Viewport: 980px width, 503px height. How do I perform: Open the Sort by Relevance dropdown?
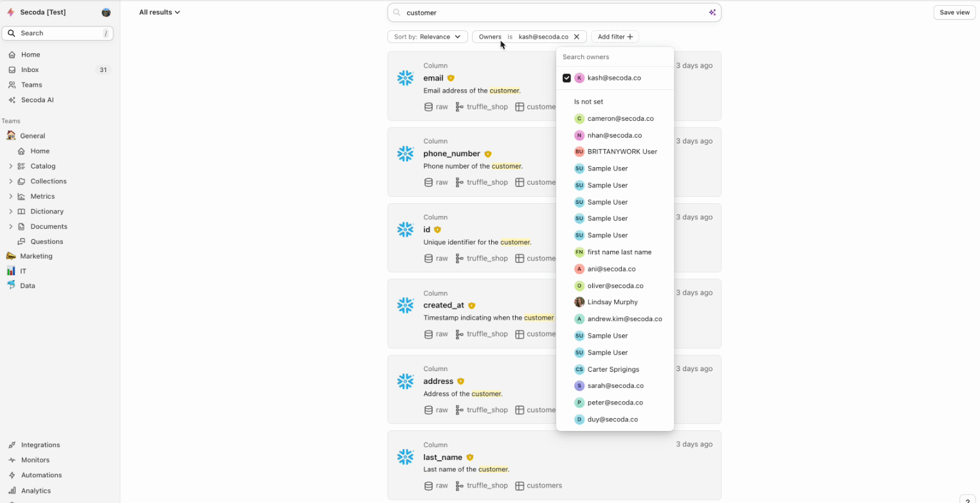coord(427,37)
